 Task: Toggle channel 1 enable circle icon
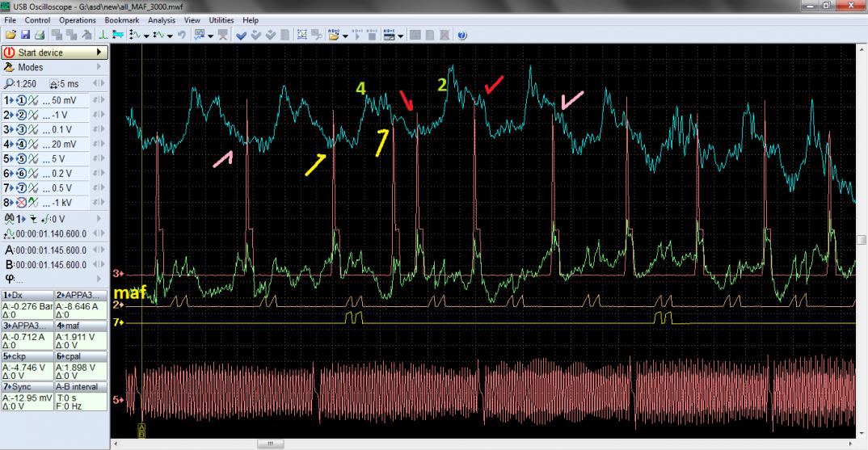point(21,100)
